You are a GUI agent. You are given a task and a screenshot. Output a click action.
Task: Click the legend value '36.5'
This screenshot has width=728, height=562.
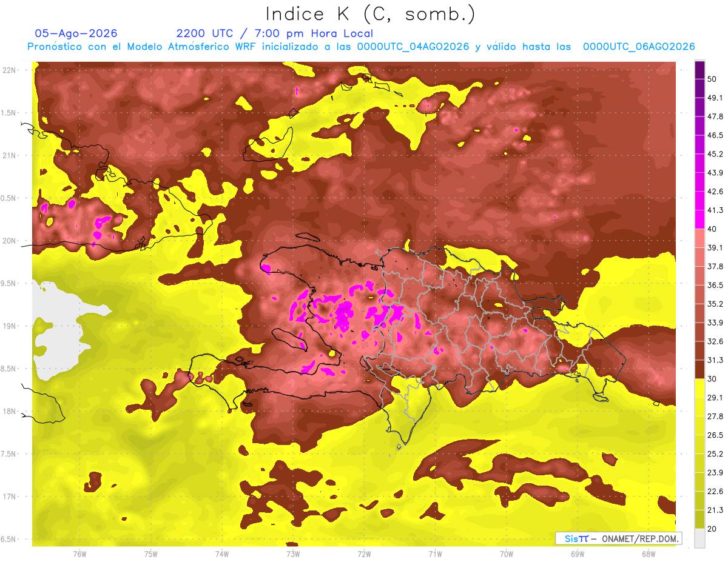point(715,285)
